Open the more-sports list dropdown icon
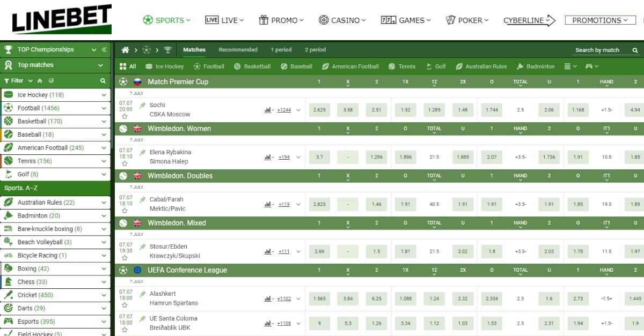Viewport: 644px width, 336px height. coord(570,66)
